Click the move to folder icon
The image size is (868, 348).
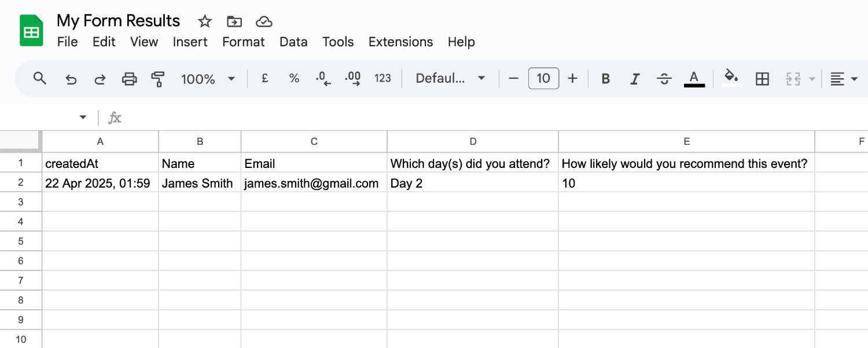234,22
